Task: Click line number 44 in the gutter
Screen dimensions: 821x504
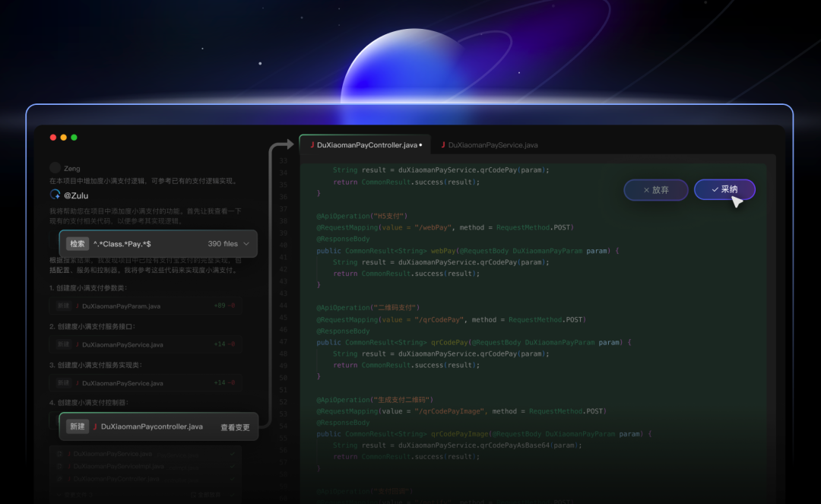Action: (x=284, y=306)
